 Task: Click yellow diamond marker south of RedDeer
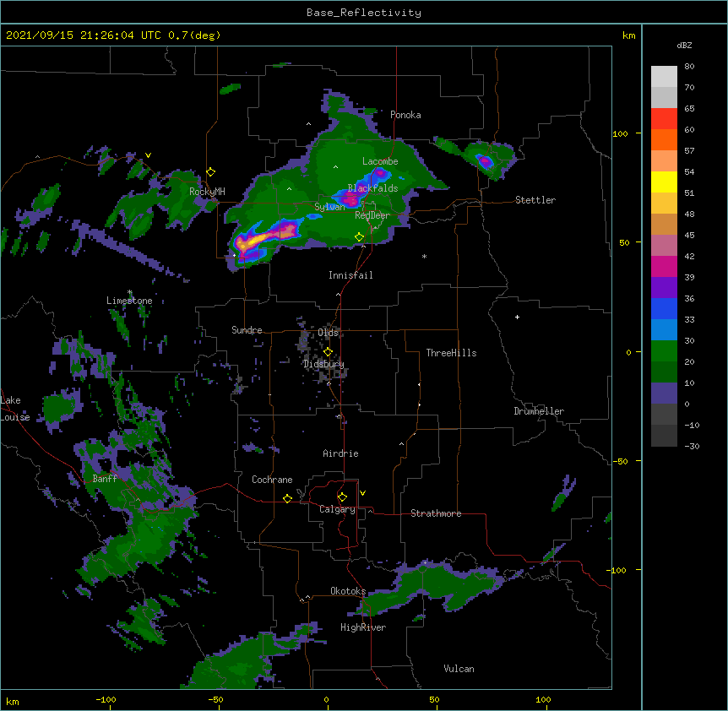click(359, 237)
